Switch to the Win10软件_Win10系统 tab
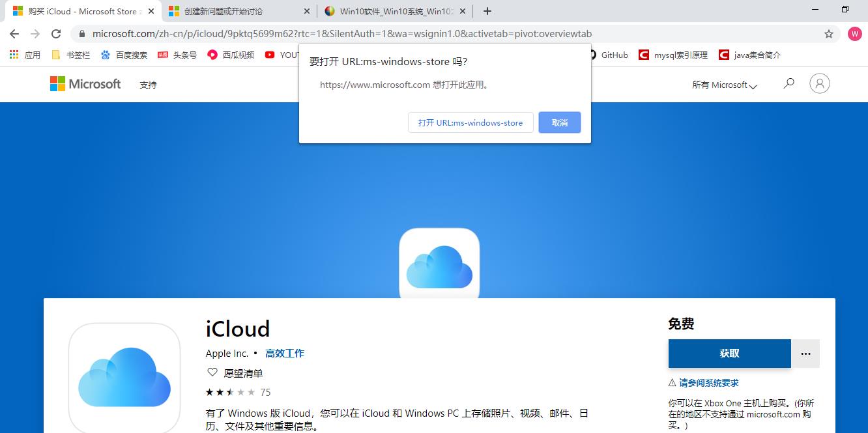868x433 pixels. (396, 11)
